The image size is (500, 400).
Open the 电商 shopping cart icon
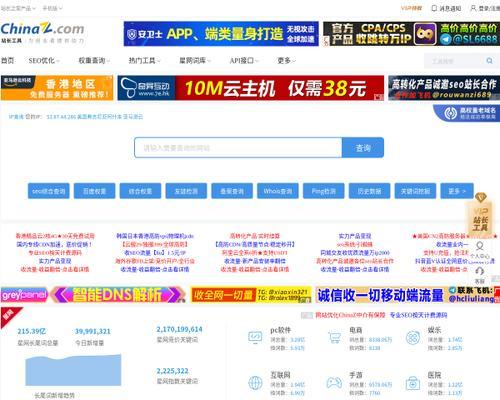(334, 338)
